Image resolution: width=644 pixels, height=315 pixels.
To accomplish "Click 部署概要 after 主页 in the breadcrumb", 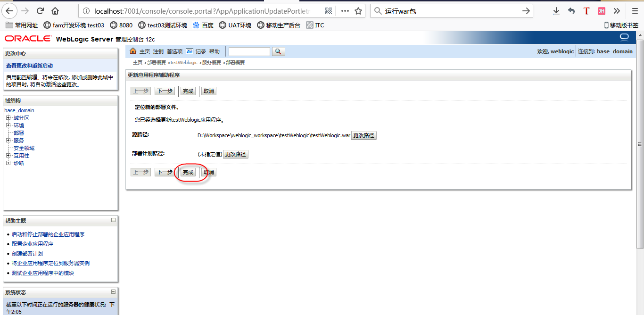I will [156, 63].
